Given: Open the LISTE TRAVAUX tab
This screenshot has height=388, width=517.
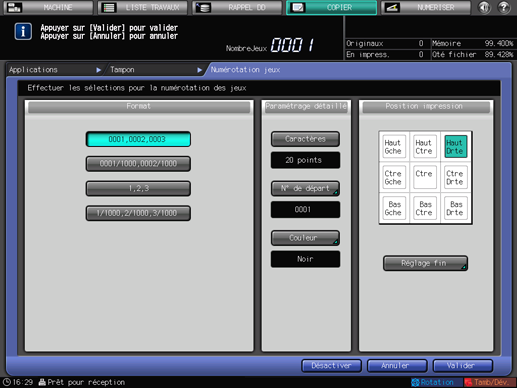Looking at the screenshot, I should click(143, 7).
